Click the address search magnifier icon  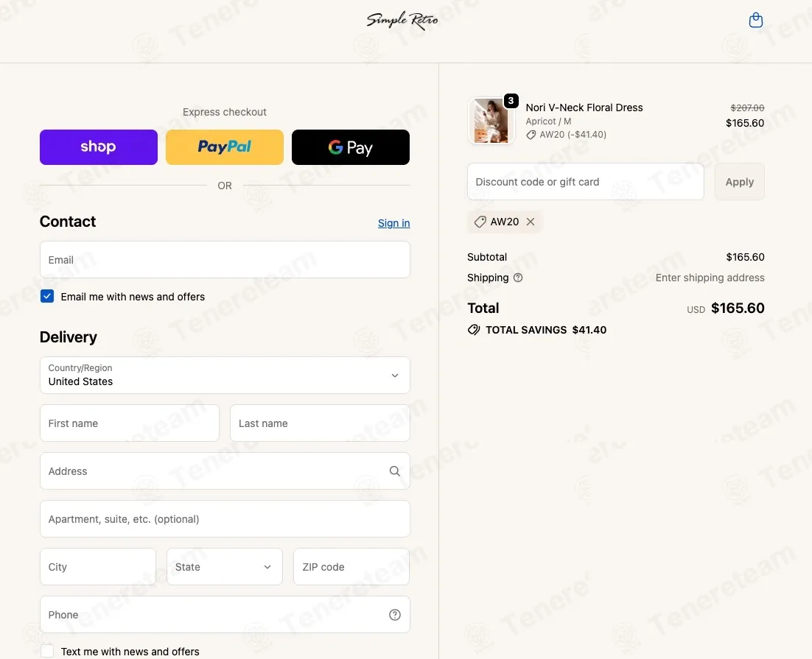(395, 471)
